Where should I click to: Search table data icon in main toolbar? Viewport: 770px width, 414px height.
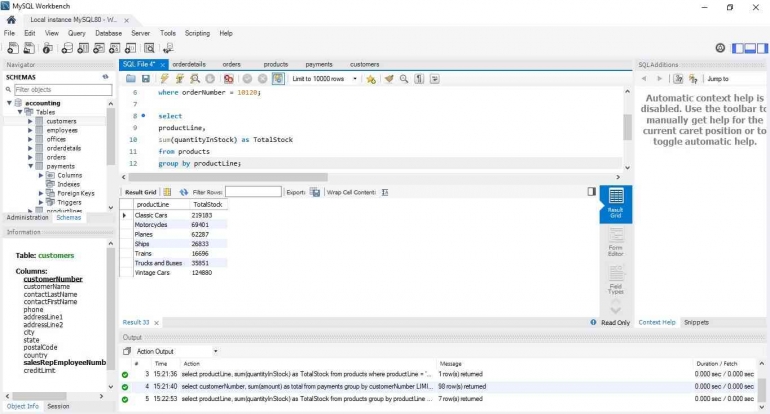tap(149, 48)
